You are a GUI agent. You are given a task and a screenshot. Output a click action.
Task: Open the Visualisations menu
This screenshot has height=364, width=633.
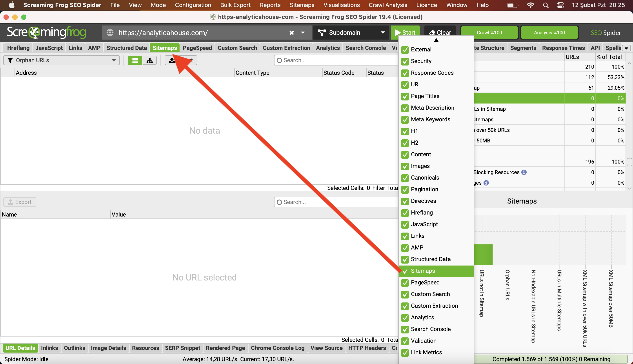[x=341, y=5]
